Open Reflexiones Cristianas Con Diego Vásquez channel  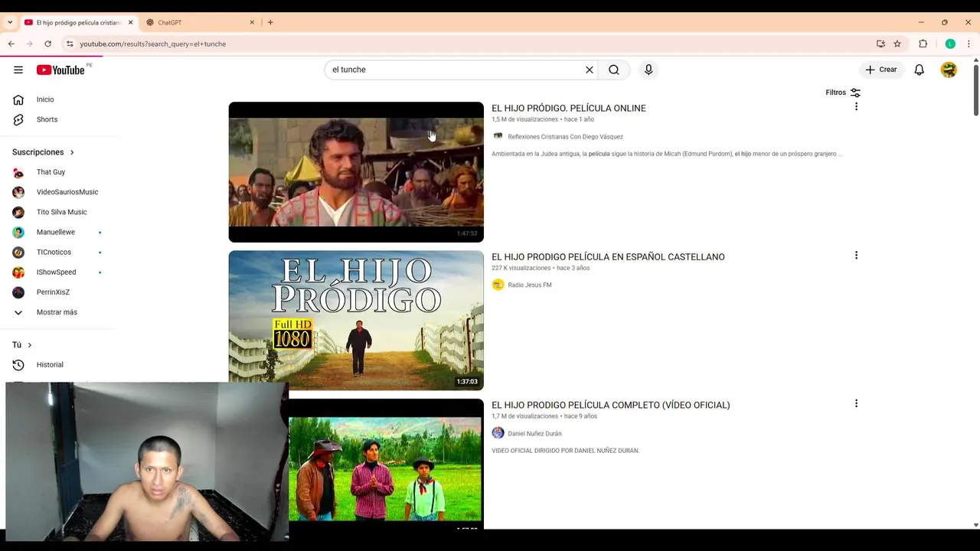tap(565, 136)
